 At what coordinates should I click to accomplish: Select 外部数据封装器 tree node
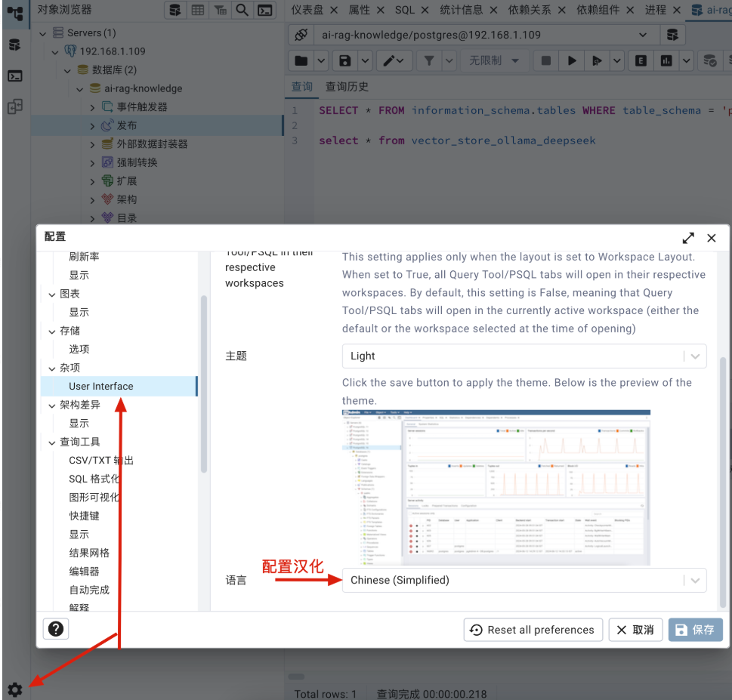(x=152, y=144)
